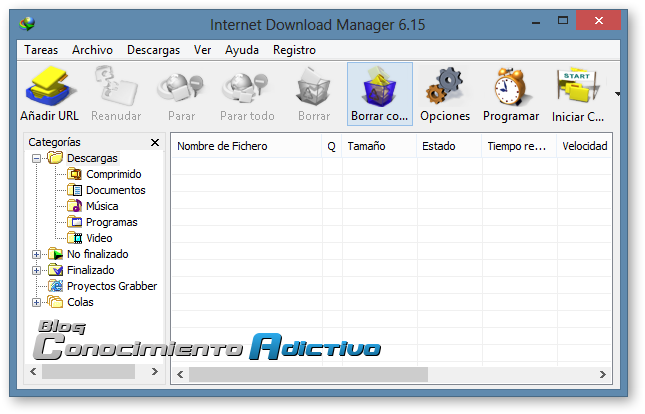Screen dimensions: 645x414
Task: Sort by Tamaño column header
Action: tap(379, 146)
